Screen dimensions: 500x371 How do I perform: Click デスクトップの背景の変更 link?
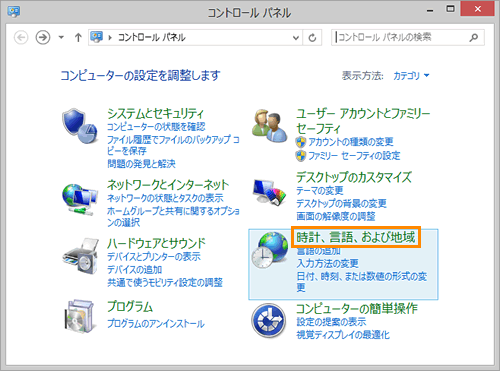pyautogui.click(x=341, y=203)
